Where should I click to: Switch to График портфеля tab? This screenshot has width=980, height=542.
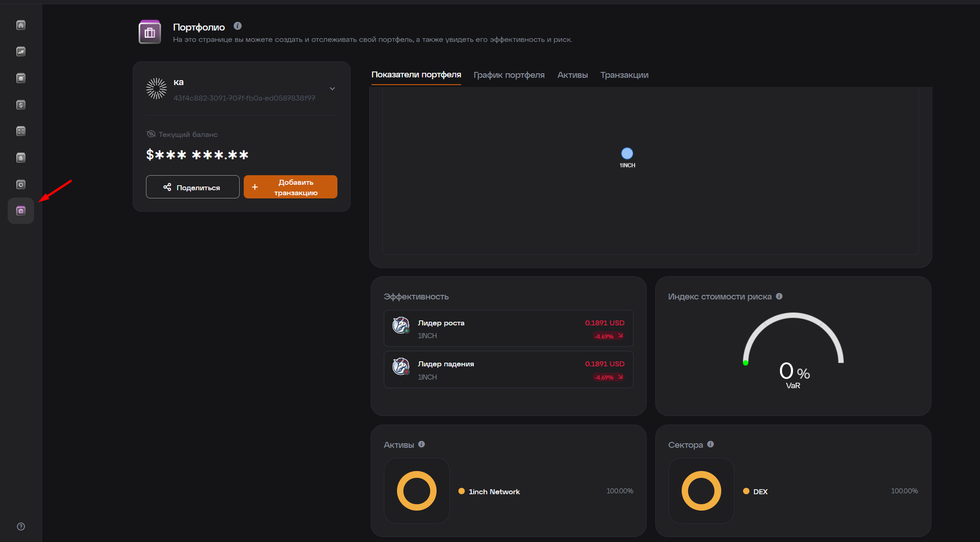pos(509,75)
